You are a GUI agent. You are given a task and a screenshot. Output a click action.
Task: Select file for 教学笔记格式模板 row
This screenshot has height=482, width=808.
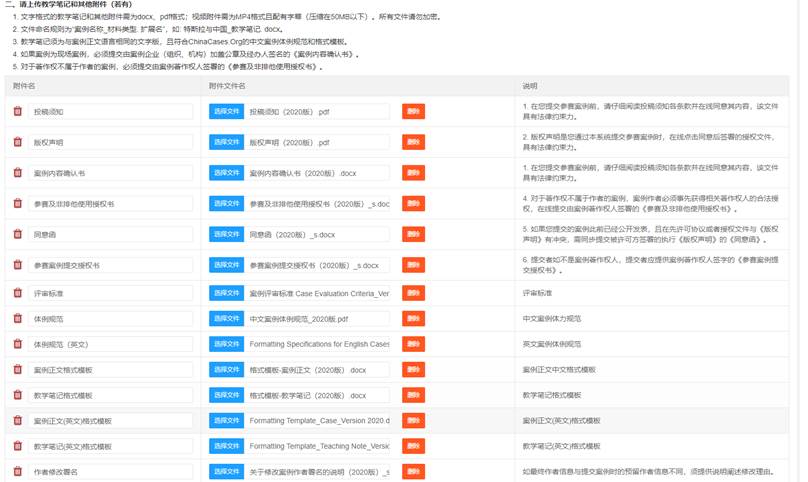(226, 395)
